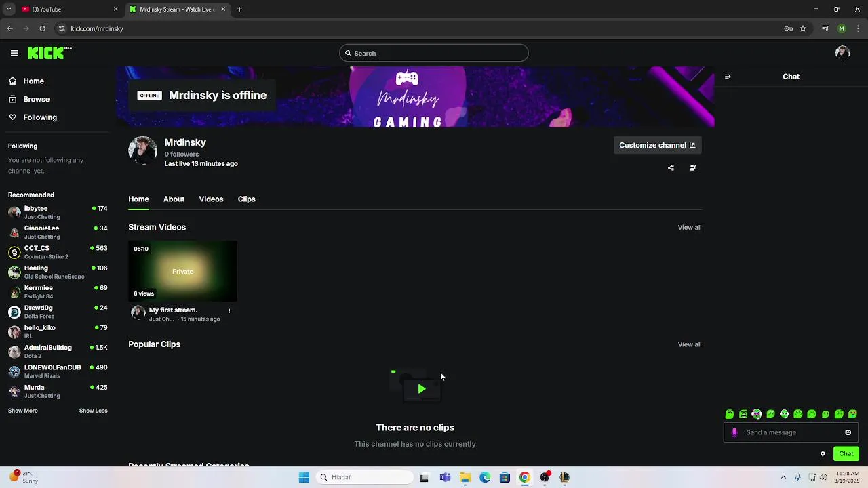
Task: Click the Kick Search field
Action: point(434,53)
